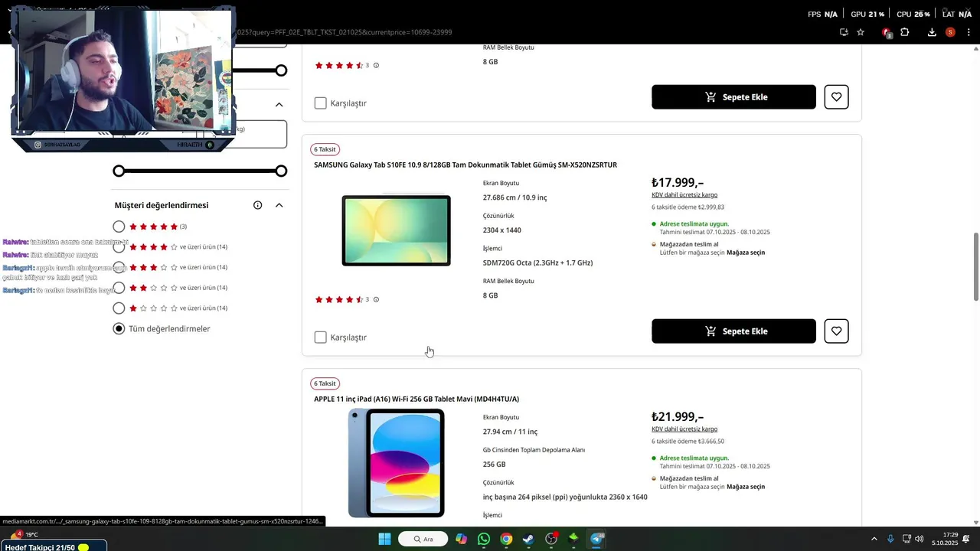Collapse the Müşteri değerlendirmesi section
The height and width of the screenshot is (551, 980).
pyautogui.click(x=279, y=205)
